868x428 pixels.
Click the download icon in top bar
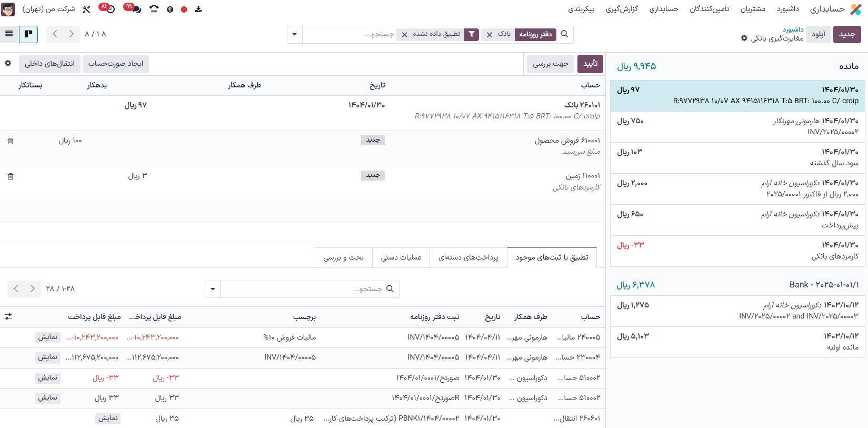[x=198, y=9]
